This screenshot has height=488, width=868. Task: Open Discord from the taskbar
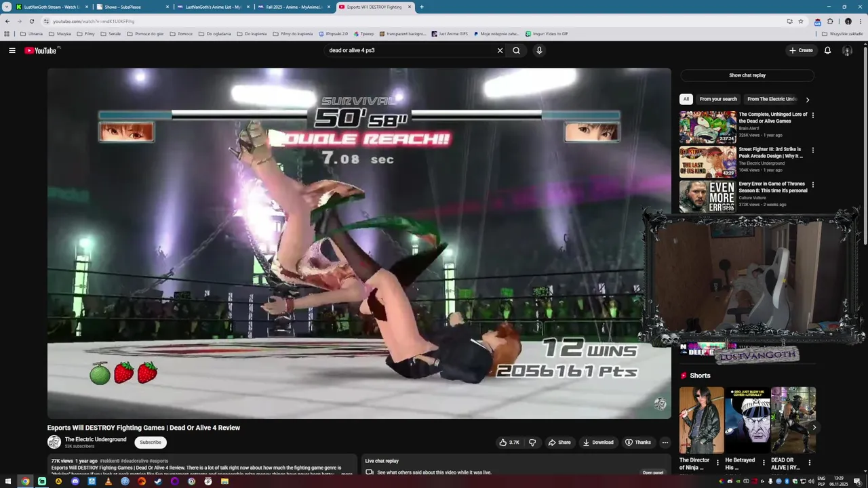(x=75, y=481)
